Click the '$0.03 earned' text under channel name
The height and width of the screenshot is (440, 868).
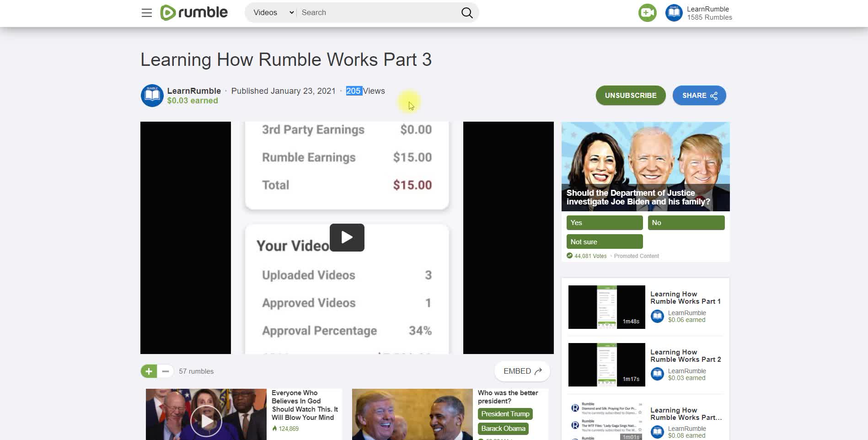pos(193,101)
